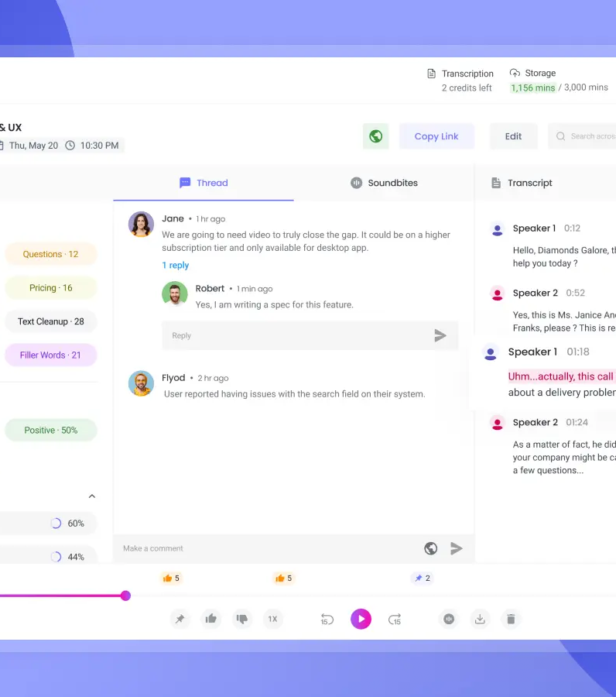Click the highlighted Uhm...actually transcript text
Screen dimensions: 616x697
tap(561, 376)
